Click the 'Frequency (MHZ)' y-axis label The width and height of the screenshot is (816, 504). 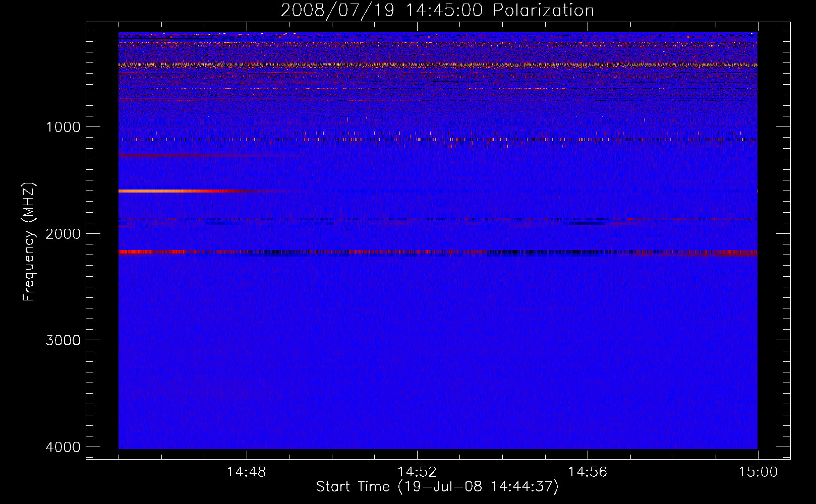click(x=29, y=242)
